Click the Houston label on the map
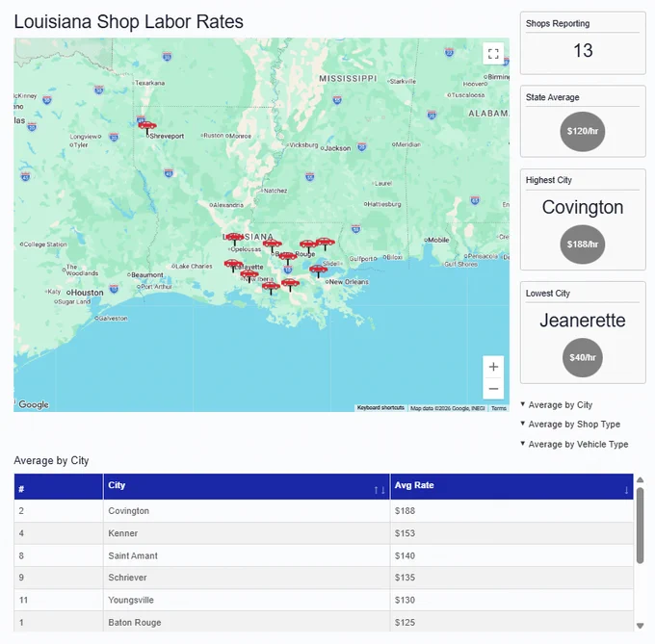 [87, 293]
